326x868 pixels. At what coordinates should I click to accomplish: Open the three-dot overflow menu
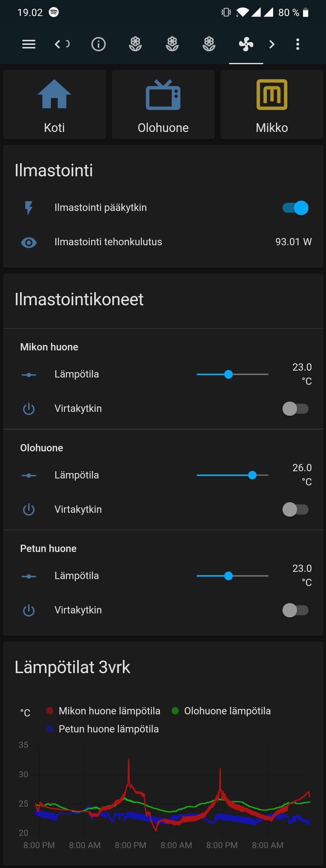coord(298,44)
